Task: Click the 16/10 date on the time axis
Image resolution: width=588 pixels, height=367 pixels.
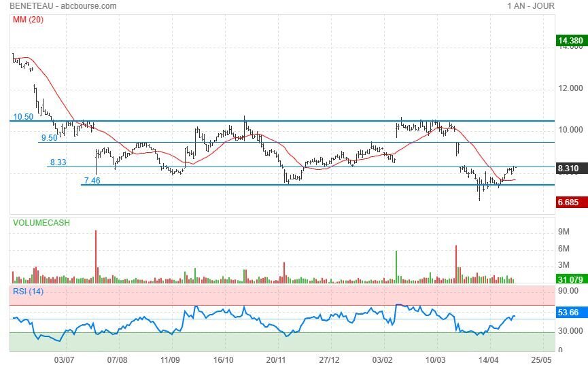Action: click(224, 358)
